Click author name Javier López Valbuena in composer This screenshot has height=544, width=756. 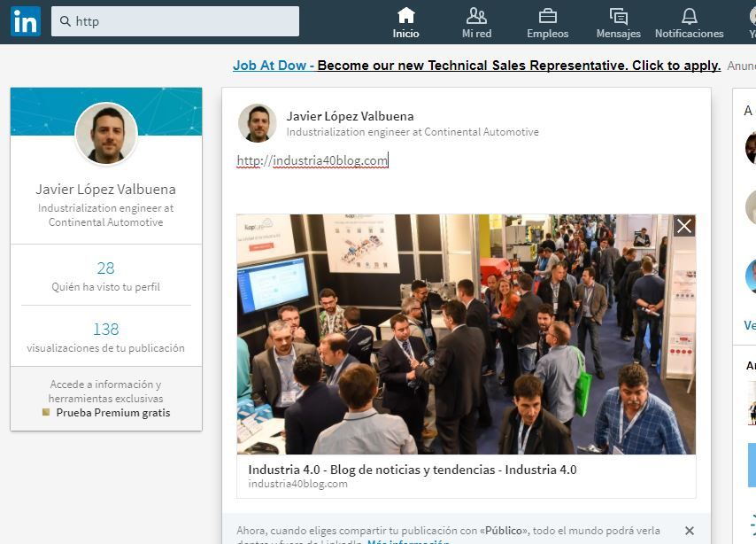click(x=350, y=116)
